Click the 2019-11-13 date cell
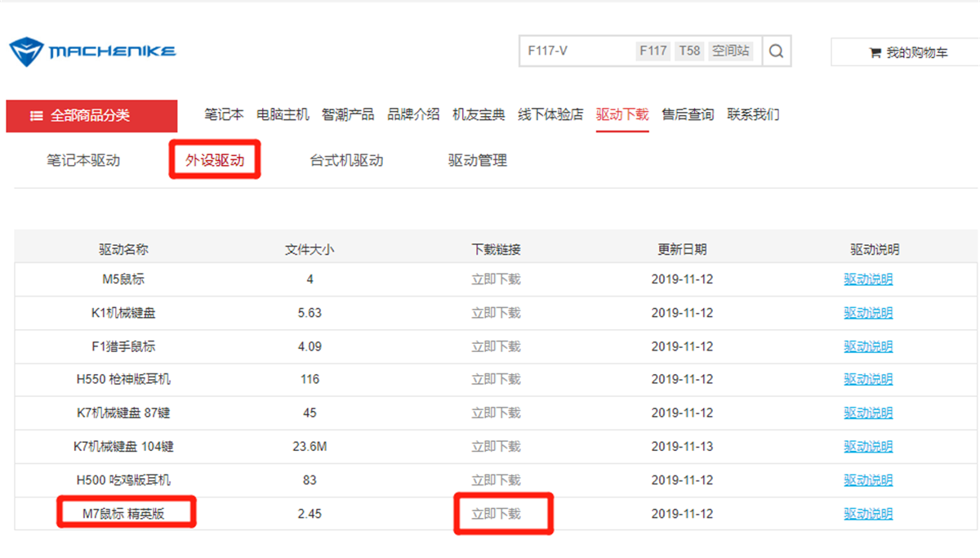The width and height of the screenshot is (980, 558). pyautogui.click(x=682, y=447)
